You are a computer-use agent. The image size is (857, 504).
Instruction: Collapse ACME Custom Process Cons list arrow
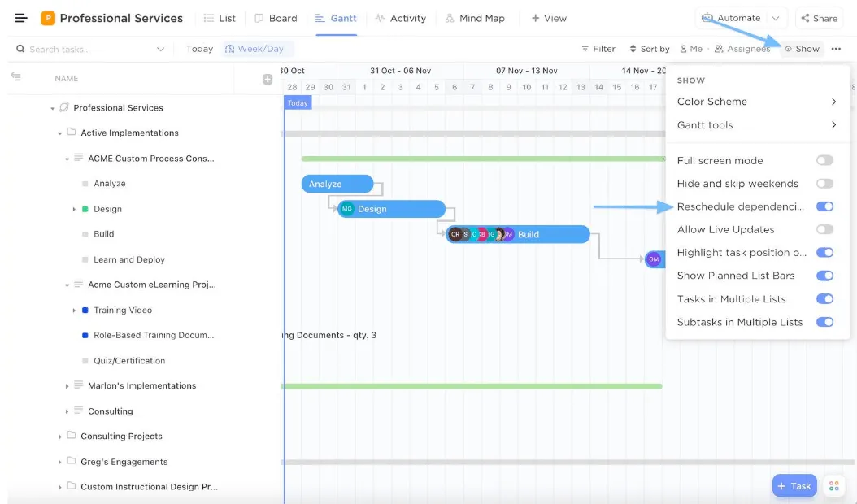(67, 159)
